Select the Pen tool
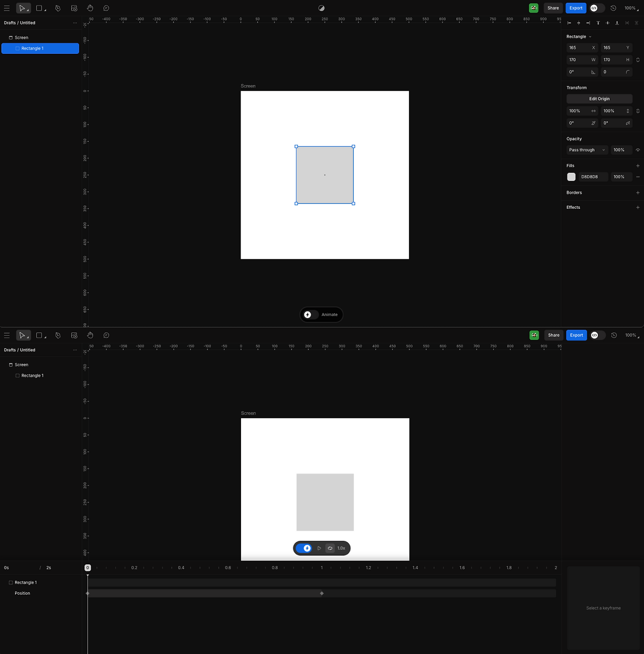Screen dimensions: 644x654 click(58, 8)
